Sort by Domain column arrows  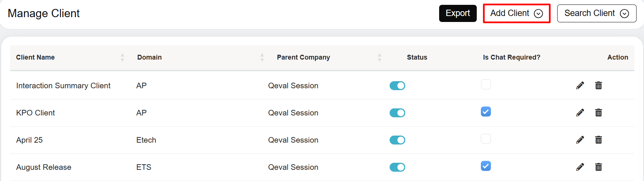coord(262,57)
